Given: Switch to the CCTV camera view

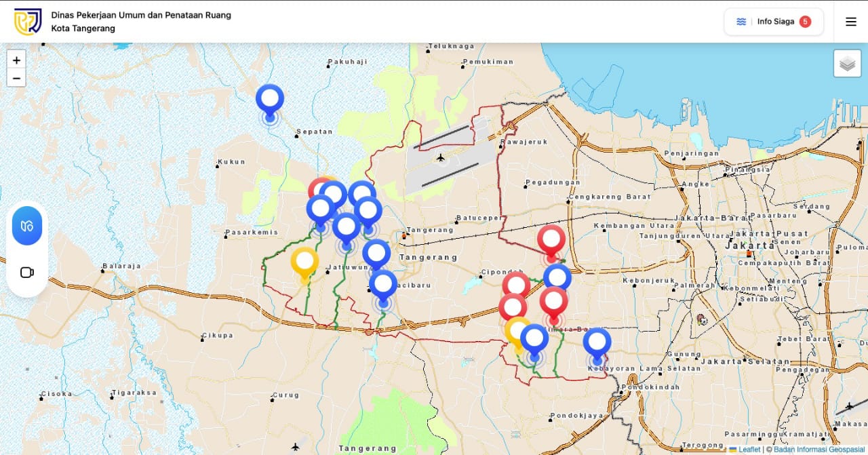Looking at the screenshot, I should click(x=27, y=273).
